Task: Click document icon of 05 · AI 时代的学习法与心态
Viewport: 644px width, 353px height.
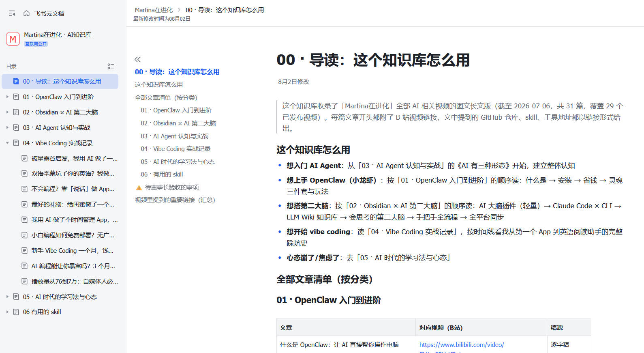Action: [16, 297]
